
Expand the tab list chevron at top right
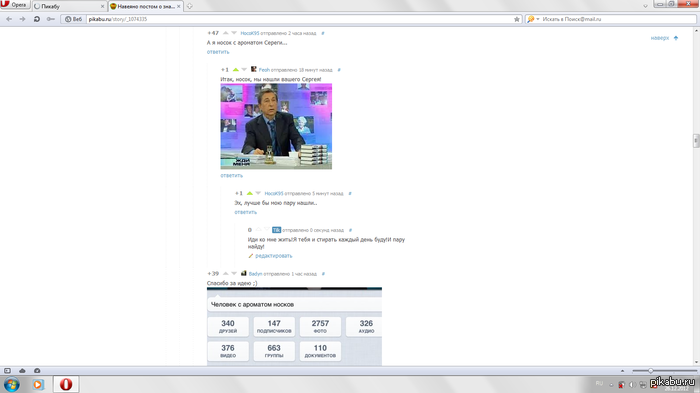click(x=645, y=6)
